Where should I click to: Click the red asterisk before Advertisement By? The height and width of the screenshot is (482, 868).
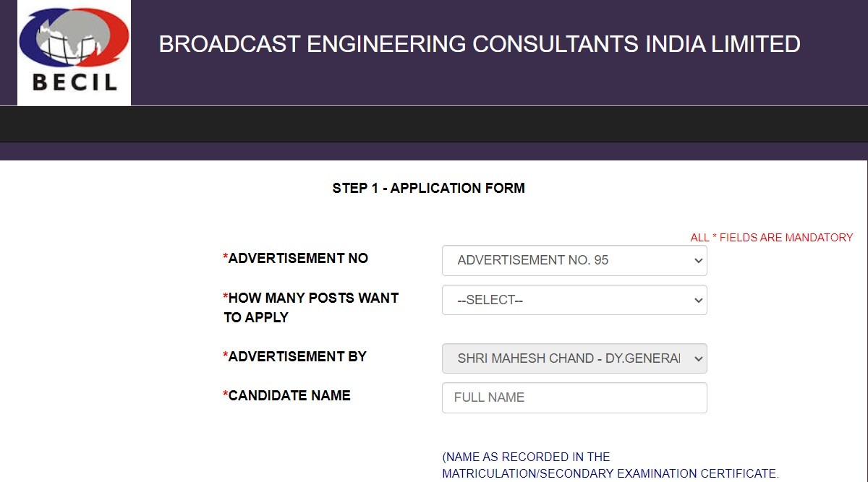226,357
